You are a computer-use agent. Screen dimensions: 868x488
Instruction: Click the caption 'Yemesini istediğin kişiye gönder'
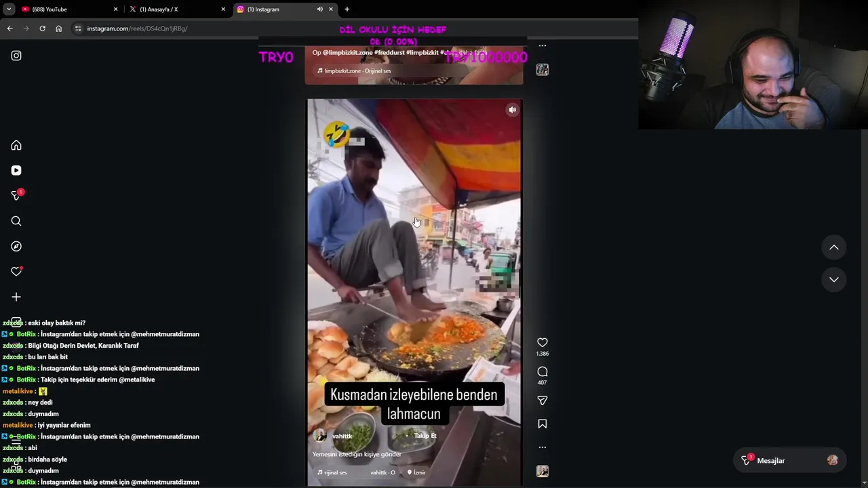pos(357,454)
